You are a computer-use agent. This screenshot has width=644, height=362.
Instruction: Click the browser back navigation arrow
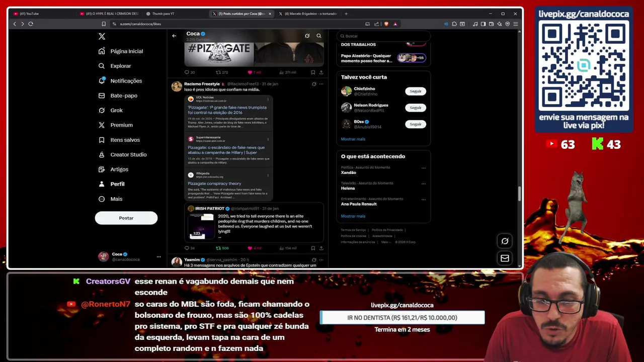15,24
